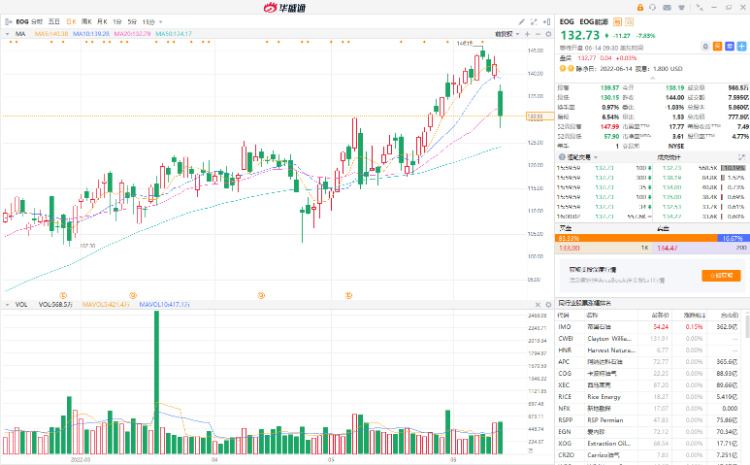
Task: Remove indicator with the MA minus icon
Action: (x=538, y=34)
